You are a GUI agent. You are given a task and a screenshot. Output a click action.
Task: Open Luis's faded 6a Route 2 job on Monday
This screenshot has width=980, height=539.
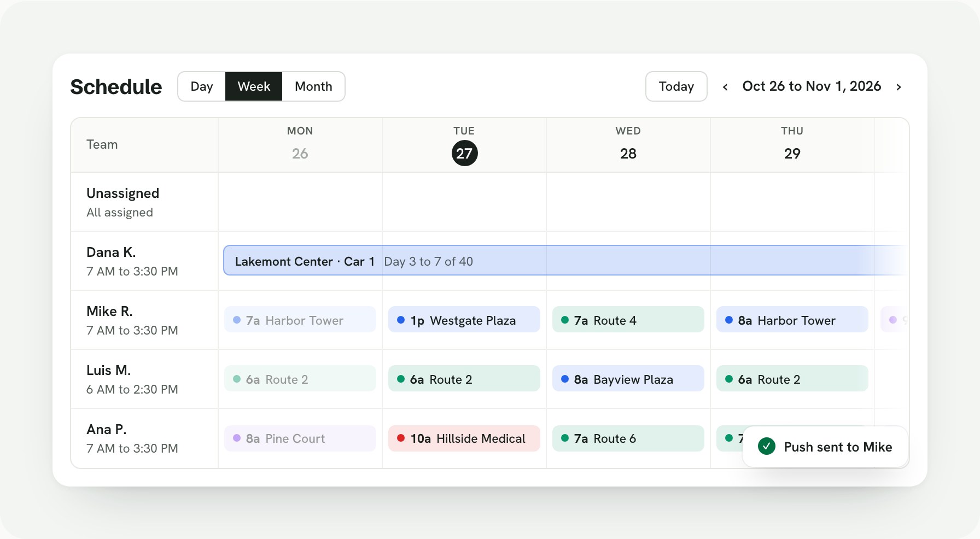(300, 379)
